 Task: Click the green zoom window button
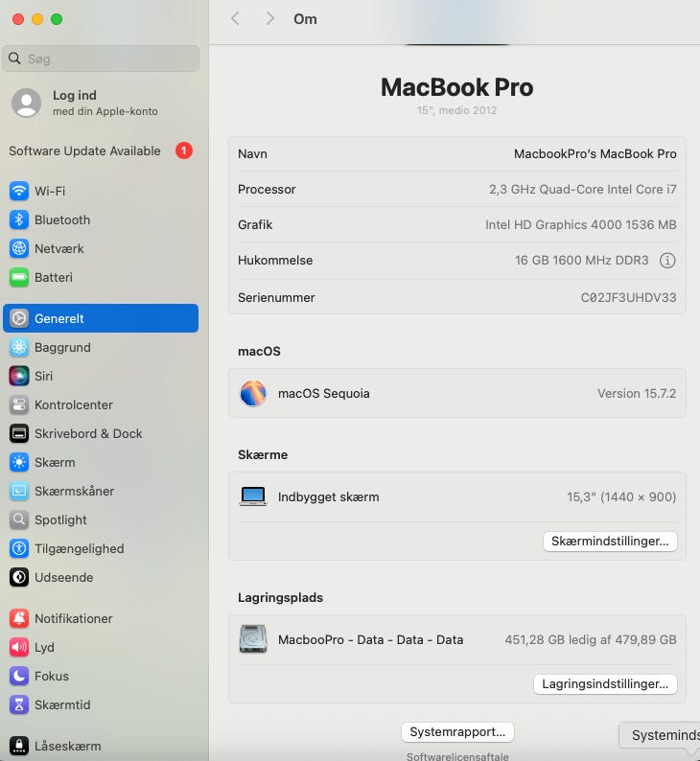(57, 19)
